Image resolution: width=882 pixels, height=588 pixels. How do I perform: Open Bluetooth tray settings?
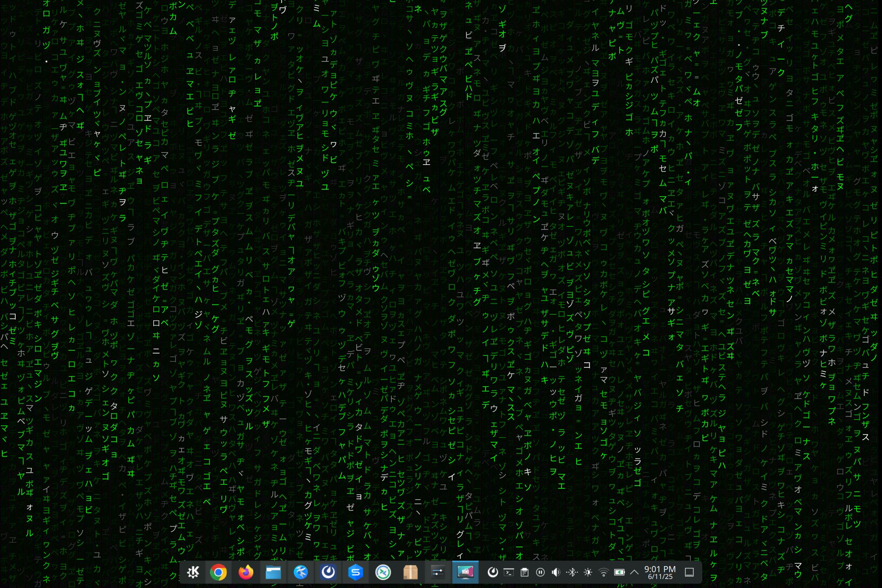click(x=572, y=572)
